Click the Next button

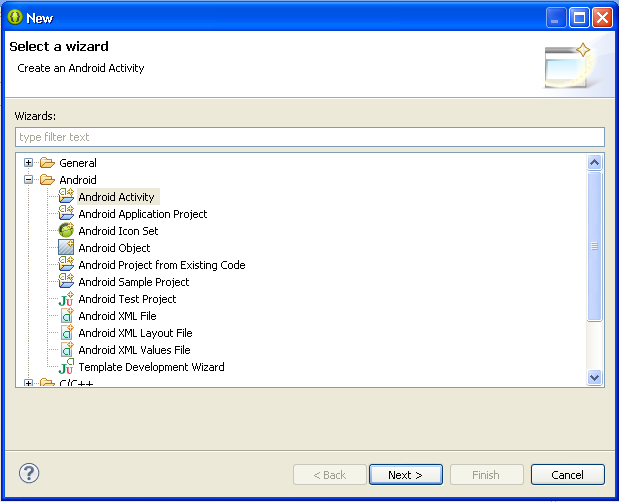coord(405,474)
